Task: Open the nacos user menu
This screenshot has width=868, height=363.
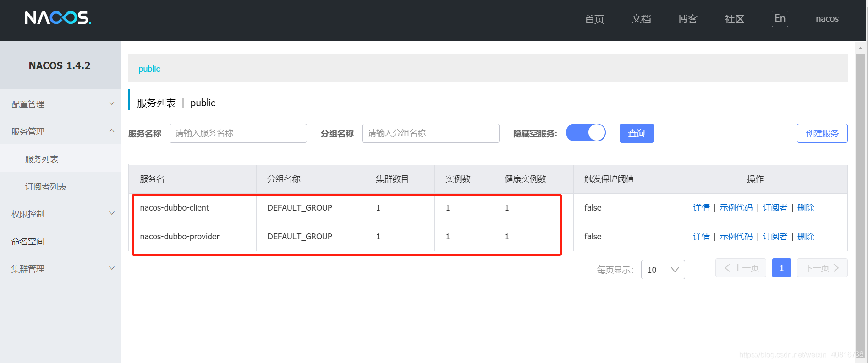Action: [827, 19]
